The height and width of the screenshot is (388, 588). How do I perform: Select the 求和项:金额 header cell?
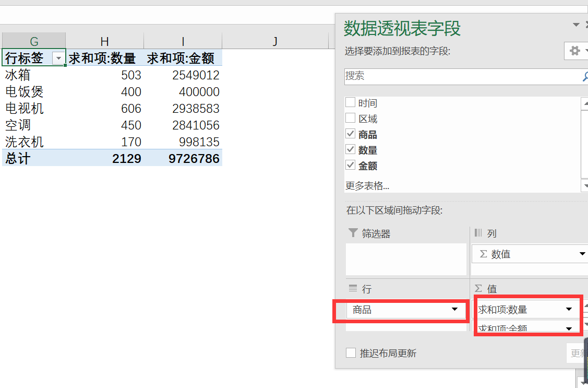click(183, 58)
